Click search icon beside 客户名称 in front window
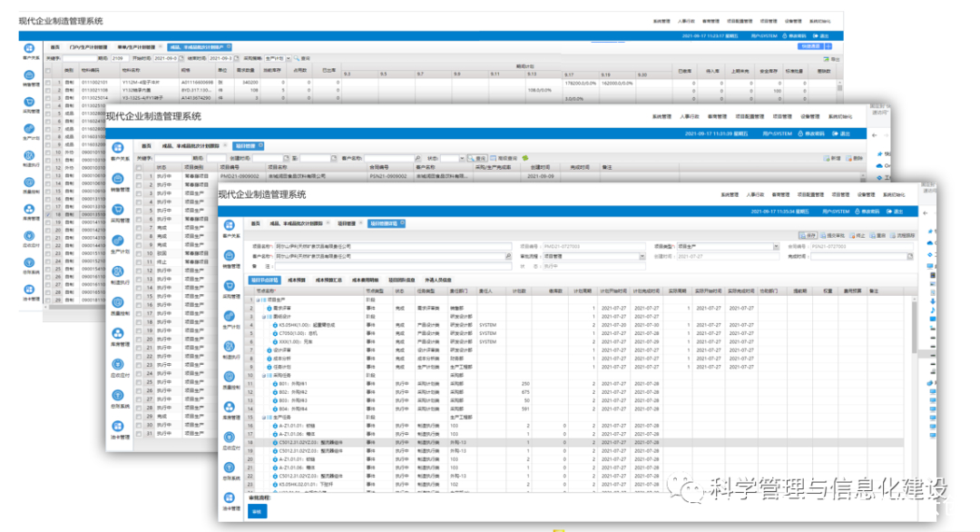Image resolution: width=980 pixels, height=532 pixels. 508,256
